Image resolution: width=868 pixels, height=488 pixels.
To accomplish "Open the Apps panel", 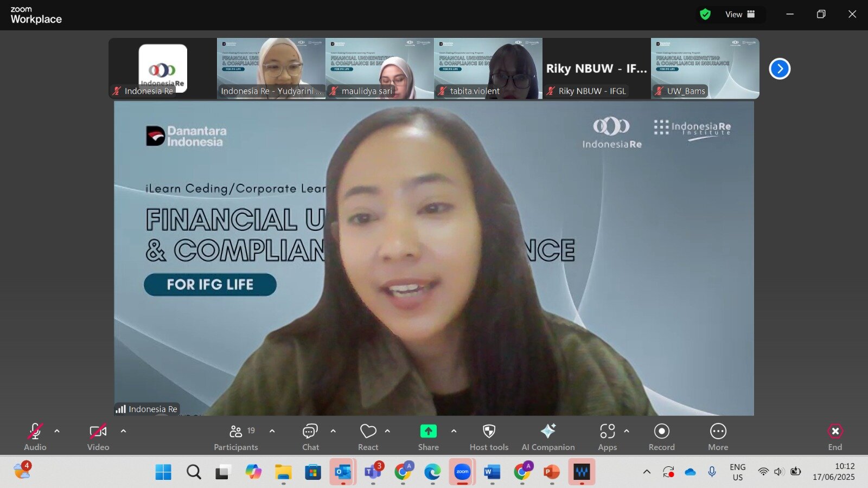I will [608, 436].
